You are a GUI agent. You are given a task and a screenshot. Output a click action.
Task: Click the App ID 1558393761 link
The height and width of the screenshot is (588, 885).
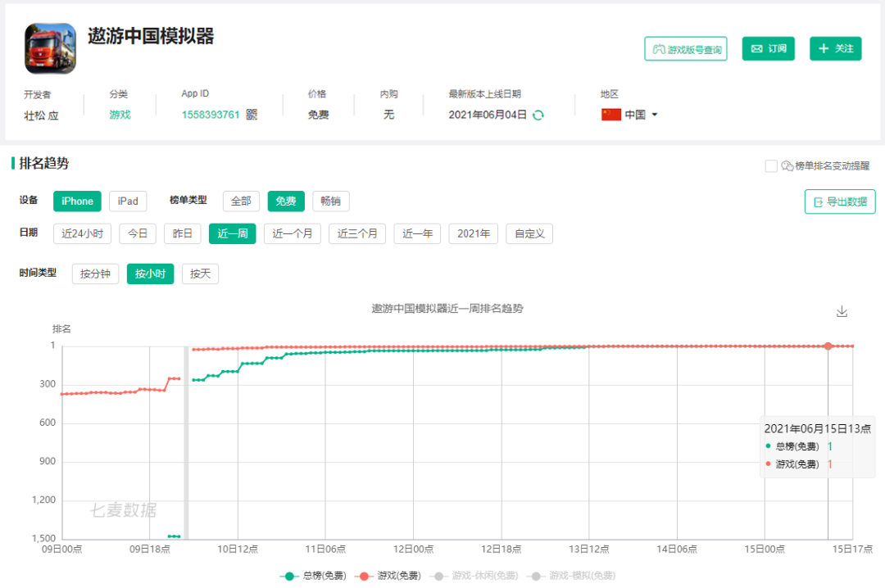(x=211, y=115)
